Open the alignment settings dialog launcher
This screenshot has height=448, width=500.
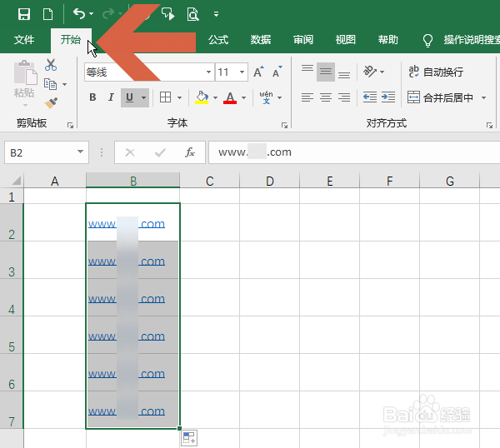(489, 126)
